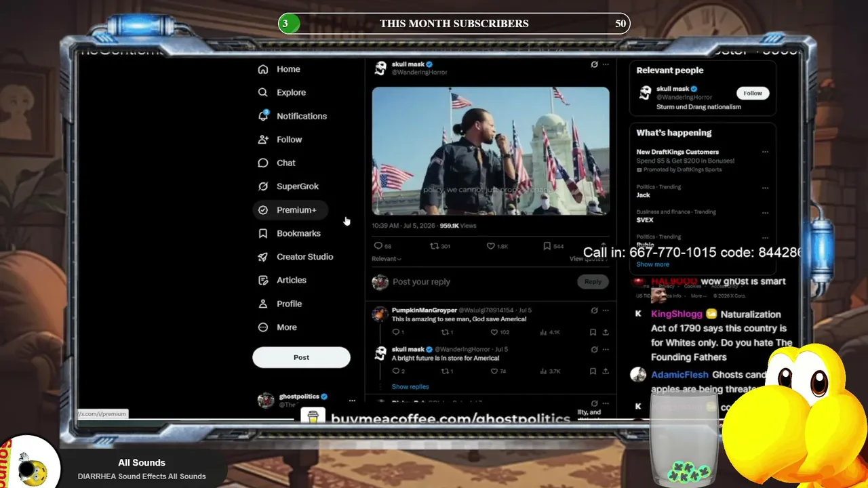Open skull mask avatar in Relevant people
Viewport: 868px width, 488px height.
tap(645, 93)
